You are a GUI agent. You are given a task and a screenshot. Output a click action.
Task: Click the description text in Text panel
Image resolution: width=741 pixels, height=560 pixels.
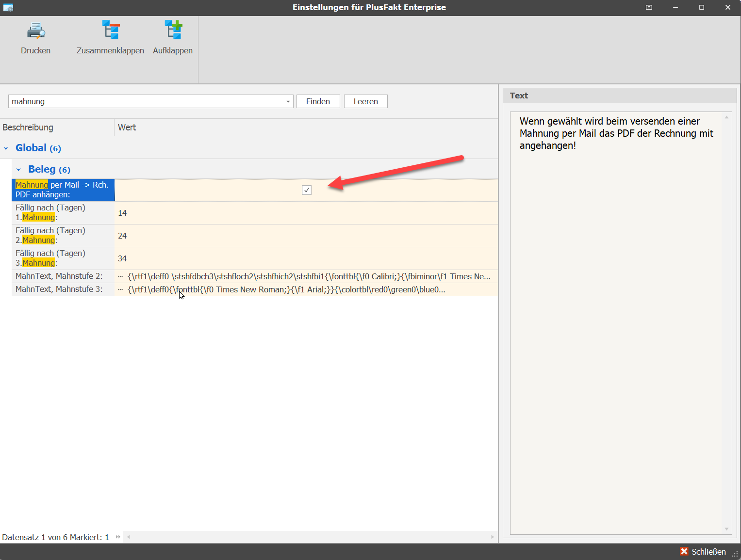616,133
